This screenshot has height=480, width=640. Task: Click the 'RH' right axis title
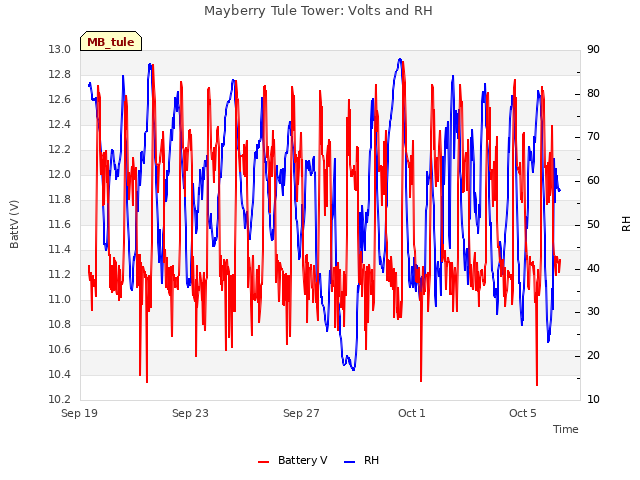[x=626, y=224]
